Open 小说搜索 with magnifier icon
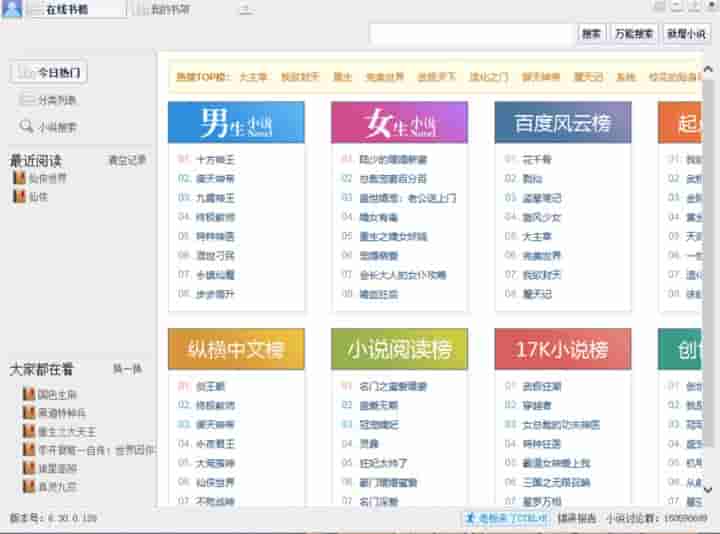The height and width of the screenshot is (534, 720). 49,127
